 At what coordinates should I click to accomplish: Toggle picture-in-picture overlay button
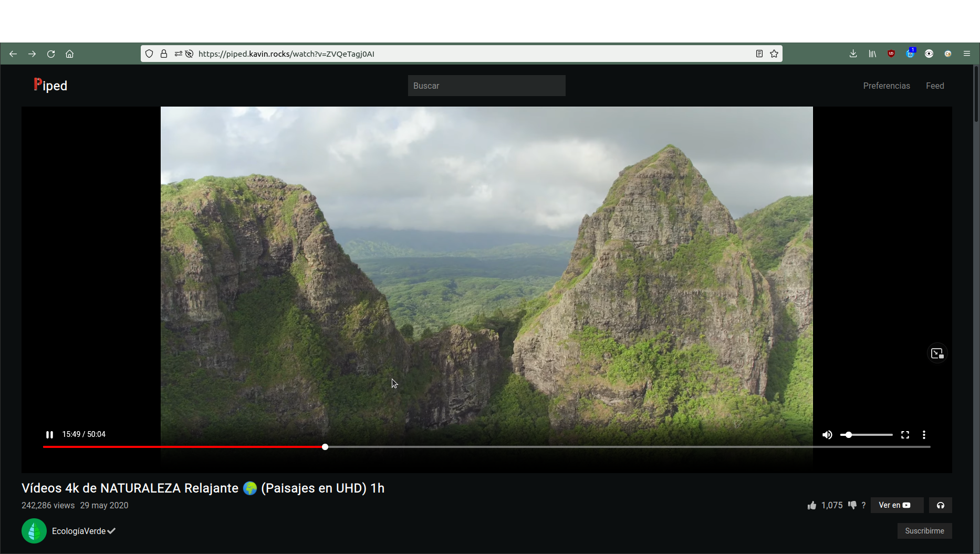(937, 353)
